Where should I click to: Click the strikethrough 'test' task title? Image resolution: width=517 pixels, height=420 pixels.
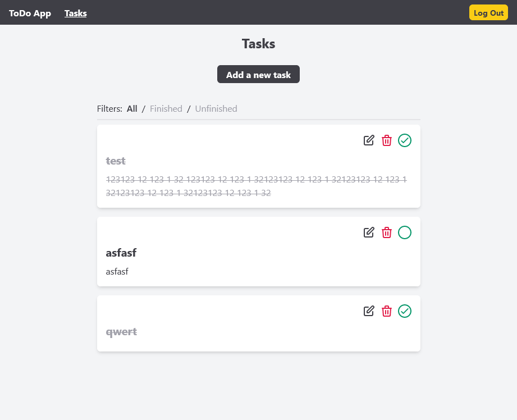tap(116, 161)
